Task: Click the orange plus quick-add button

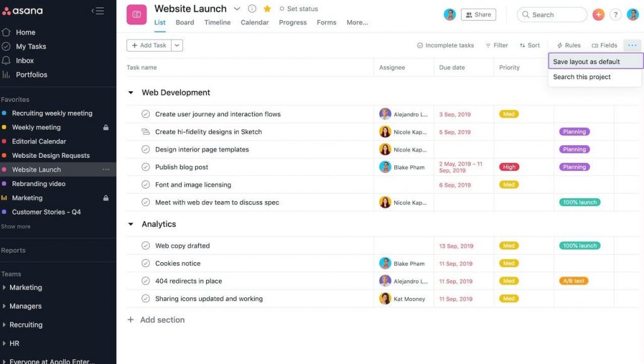Action: pos(598,14)
